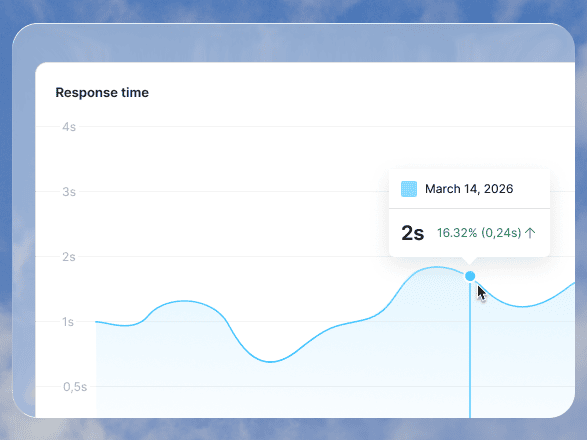Click the 4s y-axis label
Viewport: 587px width, 440px height.
(69, 127)
